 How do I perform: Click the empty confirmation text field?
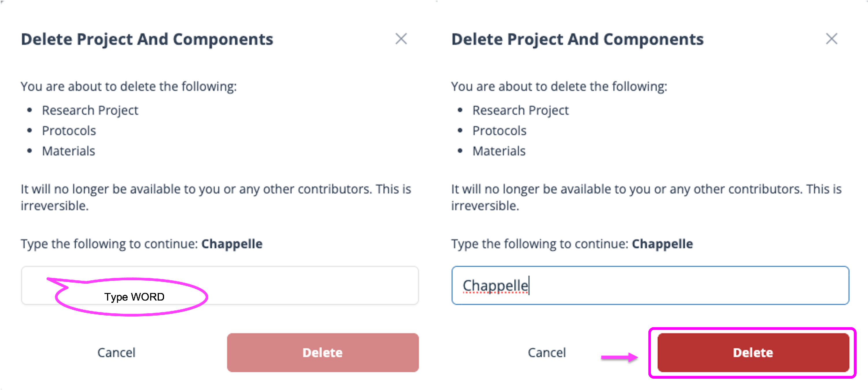click(x=303, y=285)
